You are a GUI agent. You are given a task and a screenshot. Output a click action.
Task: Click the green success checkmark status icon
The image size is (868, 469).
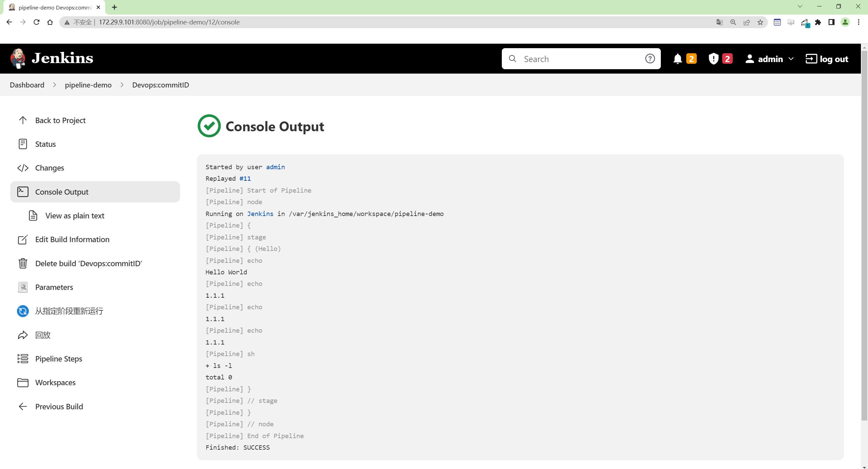209,126
